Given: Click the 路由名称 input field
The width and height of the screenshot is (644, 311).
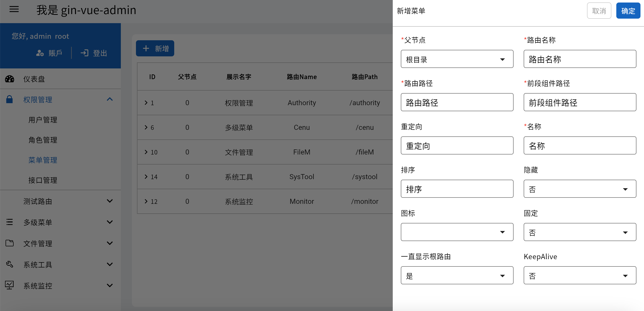Looking at the screenshot, I should [580, 59].
